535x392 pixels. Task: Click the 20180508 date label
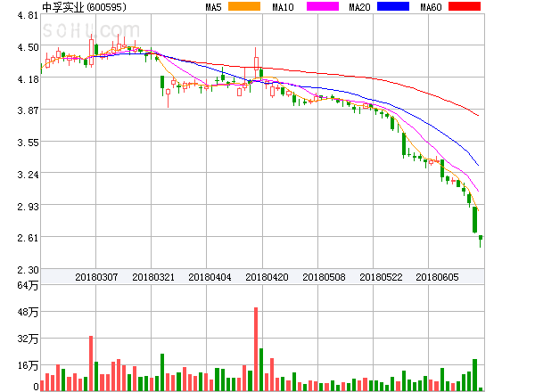(x=324, y=277)
